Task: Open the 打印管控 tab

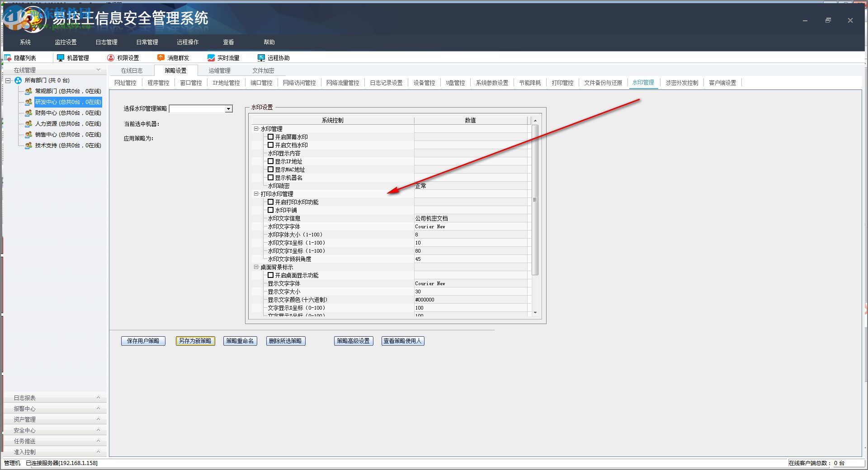Action: [562, 83]
